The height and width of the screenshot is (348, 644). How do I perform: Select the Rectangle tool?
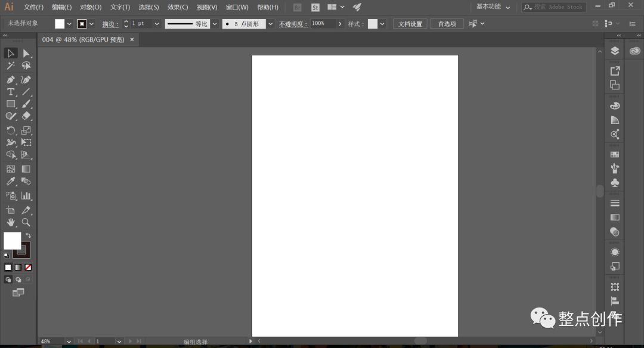pos(11,104)
